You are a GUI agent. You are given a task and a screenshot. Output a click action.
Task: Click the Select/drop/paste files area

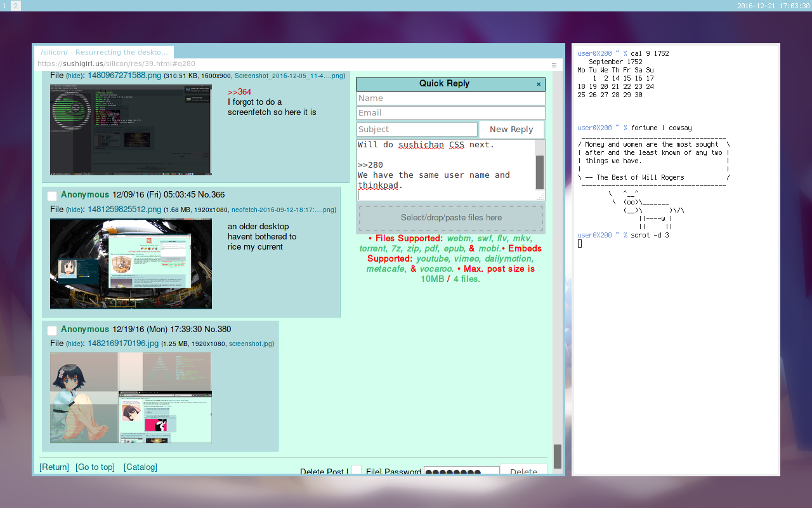pyautogui.click(x=451, y=218)
